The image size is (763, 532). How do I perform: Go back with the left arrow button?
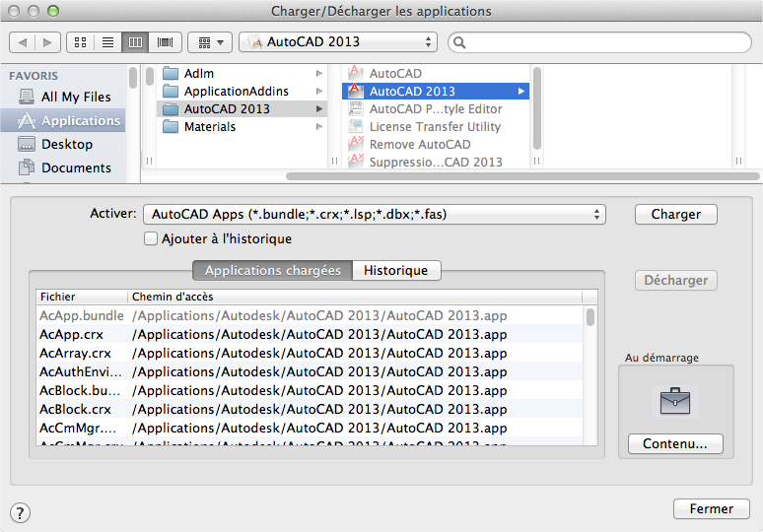click(22, 42)
